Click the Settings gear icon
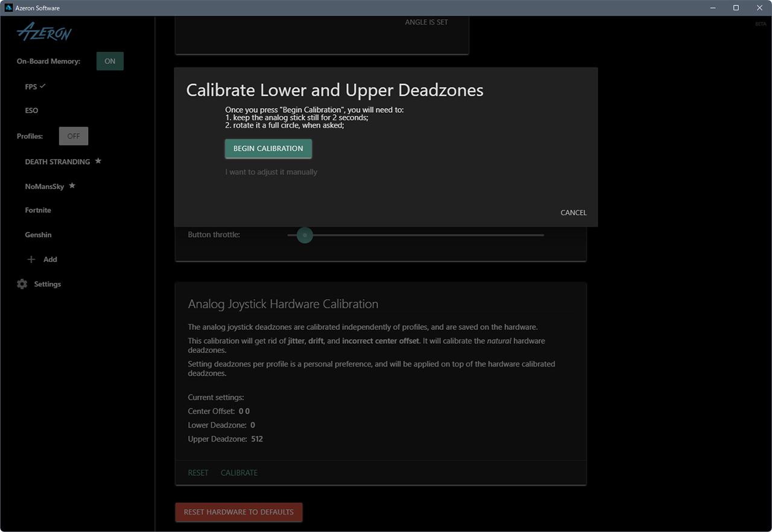This screenshot has width=772, height=532. click(x=22, y=284)
